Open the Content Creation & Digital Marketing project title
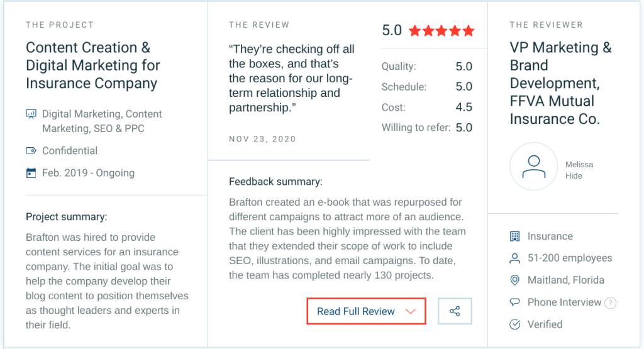644x349 pixels. tap(93, 65)
